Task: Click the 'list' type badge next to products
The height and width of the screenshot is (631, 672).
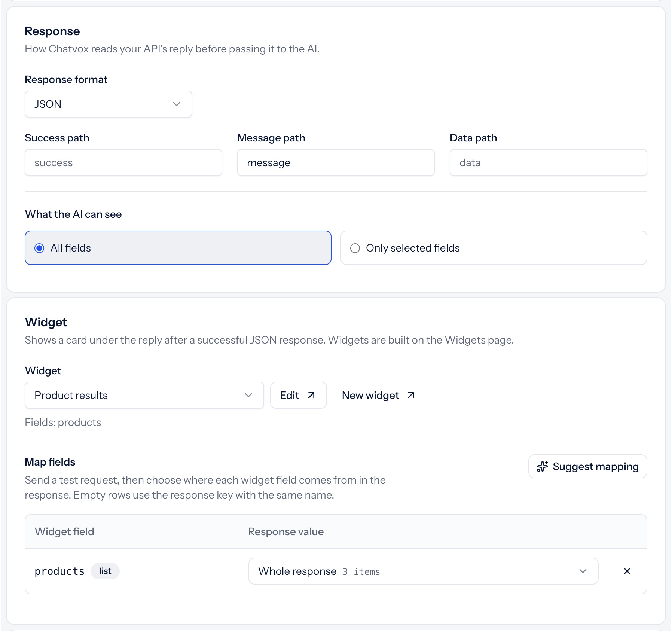Action: (105, 571)
